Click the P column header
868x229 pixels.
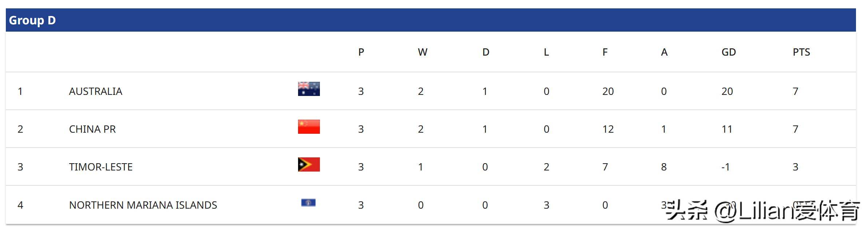tap(361, 52)
